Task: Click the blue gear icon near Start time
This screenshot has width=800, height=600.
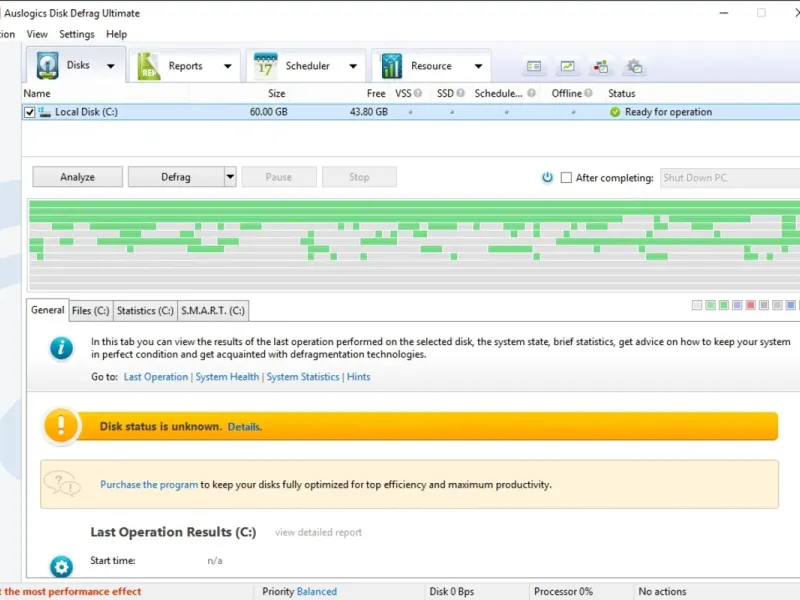Action: click(x=61, y=566)
